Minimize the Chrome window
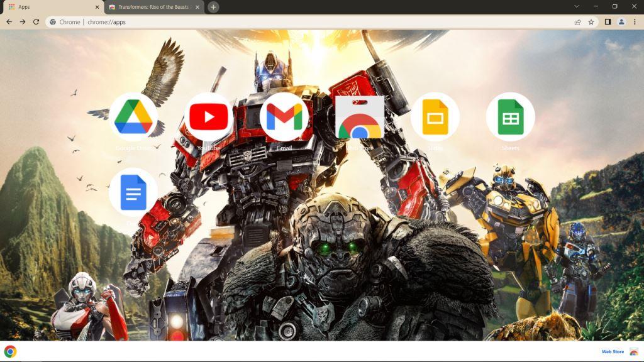Image resolution: width=644 pixels, height=362 pixels. tap(596, 6)
